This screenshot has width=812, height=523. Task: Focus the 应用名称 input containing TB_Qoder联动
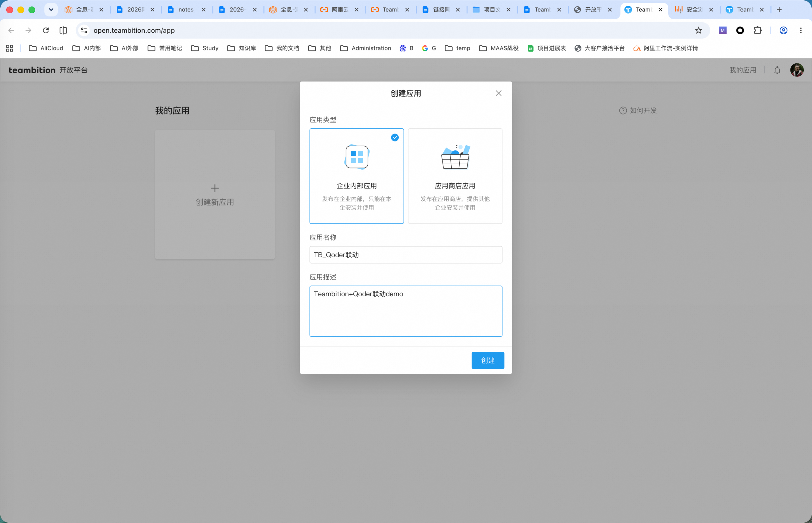[x=406, y=255]
